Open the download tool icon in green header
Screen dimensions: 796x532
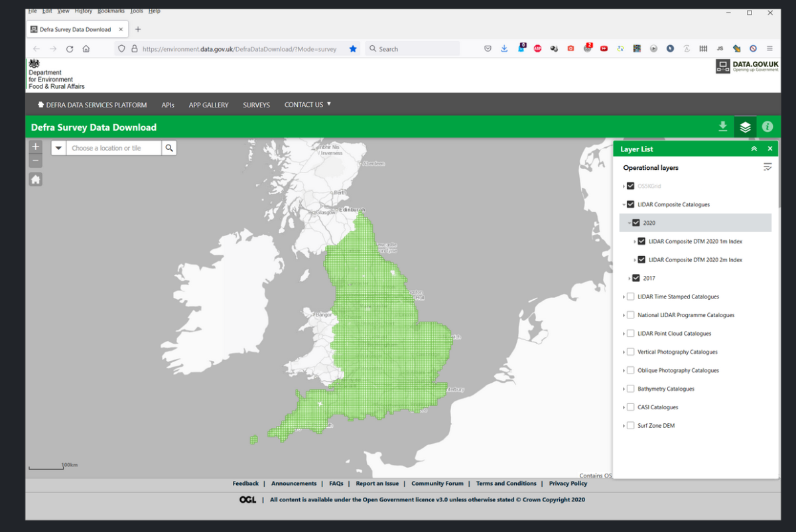click(x=723, y=127)
